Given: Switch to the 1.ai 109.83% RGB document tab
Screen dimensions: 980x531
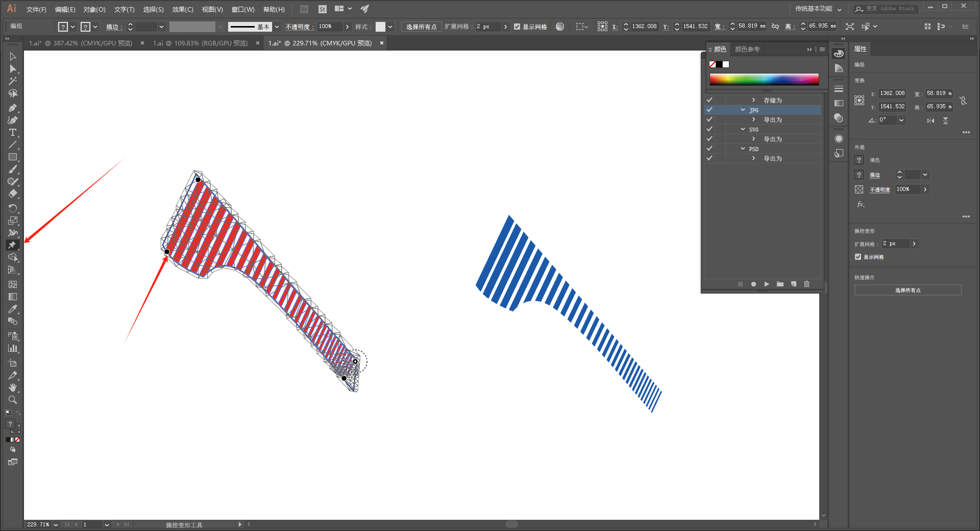Looking at the screenshot, I should [x=200, y=43].
